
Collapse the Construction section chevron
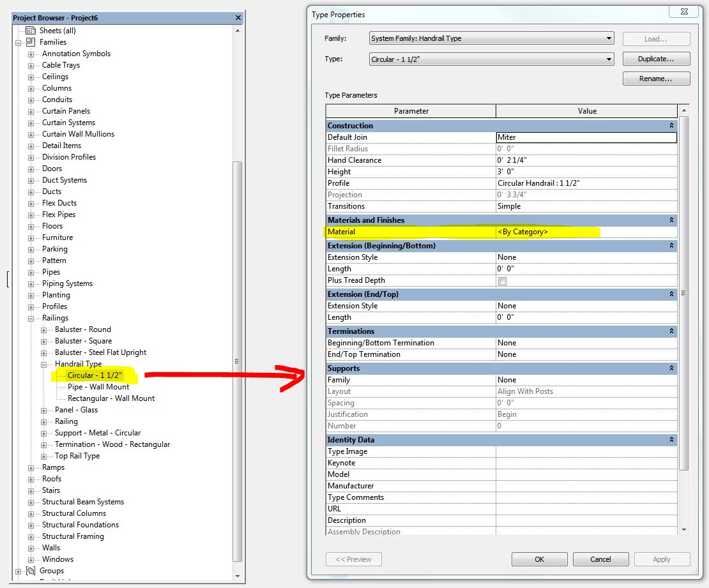[671, 126]
